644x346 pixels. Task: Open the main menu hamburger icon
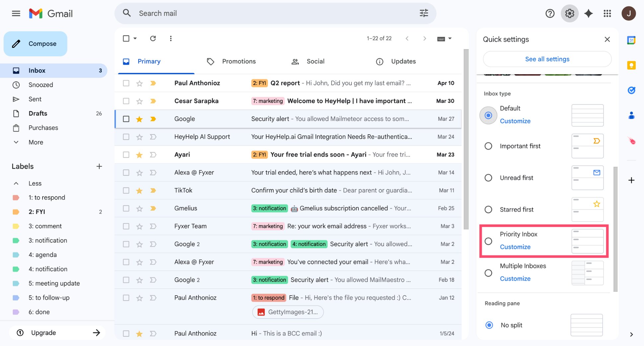click(16, 14)
